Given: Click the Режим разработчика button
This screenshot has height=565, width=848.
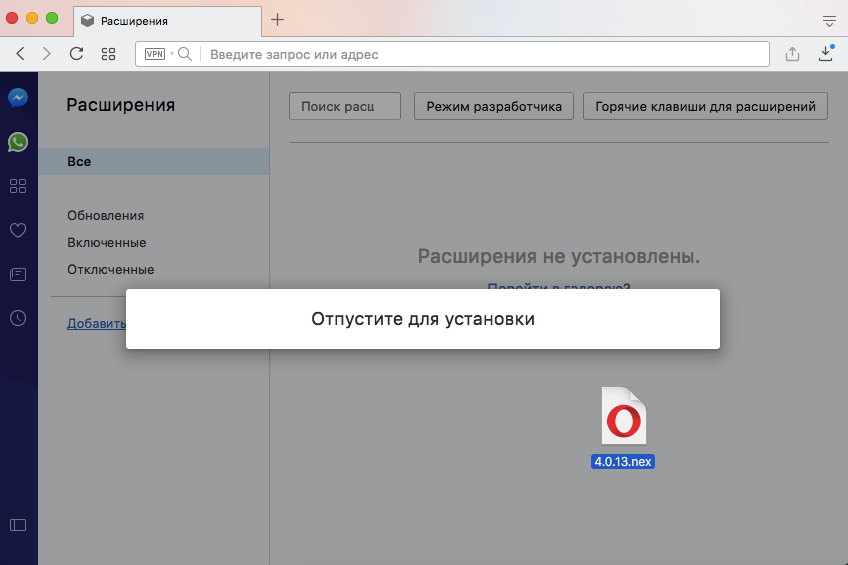Looking at the screenshot, I should [x=493, y=106].
